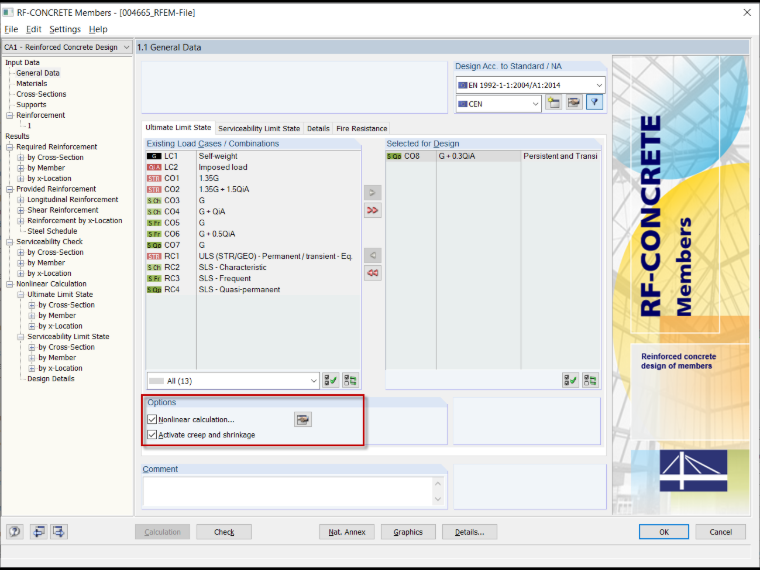760x570 pixels.
Task: Open CEN national annex dropdown
Action: coord(498,104)
